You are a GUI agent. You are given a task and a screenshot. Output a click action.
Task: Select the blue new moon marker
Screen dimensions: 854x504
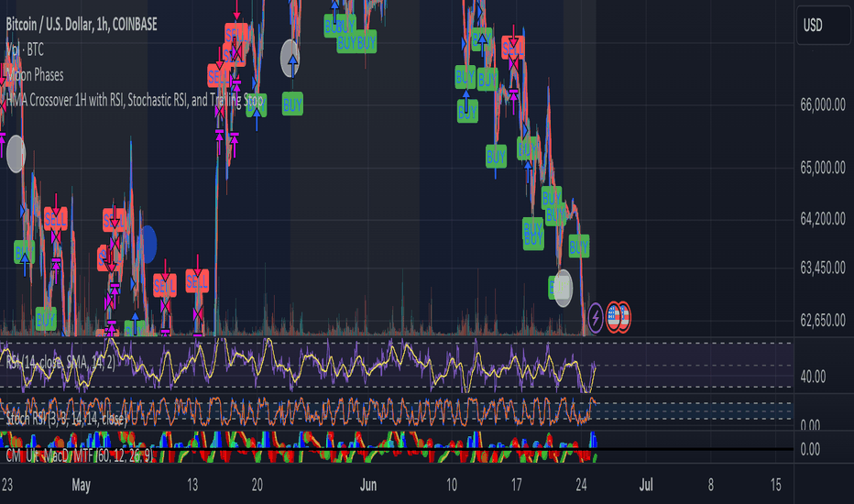148,244
